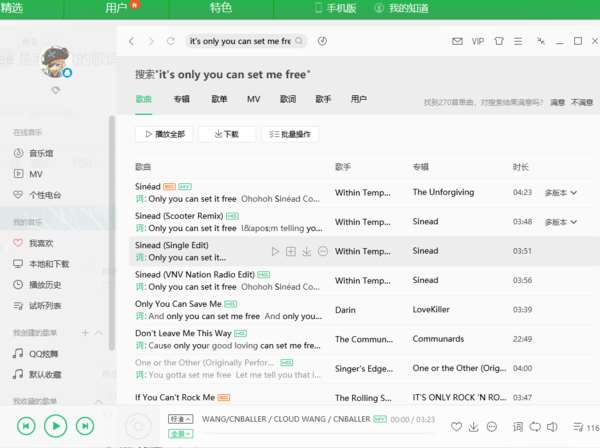Open 音乐馆 in the sidebar
Image resolution: width=600 pixels, height=448 pixels.
pos(34,153)
